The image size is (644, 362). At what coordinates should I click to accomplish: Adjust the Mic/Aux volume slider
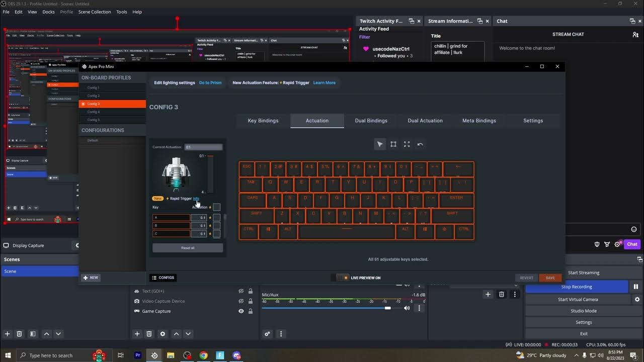[x=344, y=308]
